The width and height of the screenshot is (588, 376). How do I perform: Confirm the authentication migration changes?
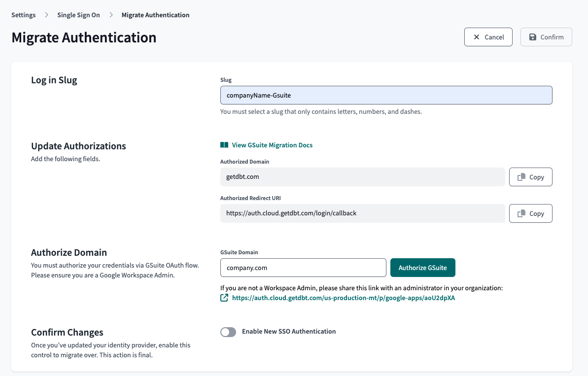[x=546, y=36]
